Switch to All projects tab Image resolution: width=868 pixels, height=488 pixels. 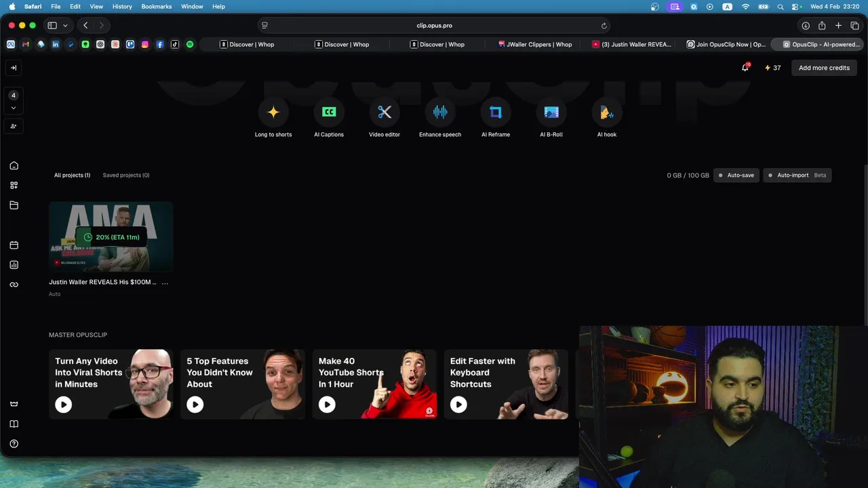point(72,176)
